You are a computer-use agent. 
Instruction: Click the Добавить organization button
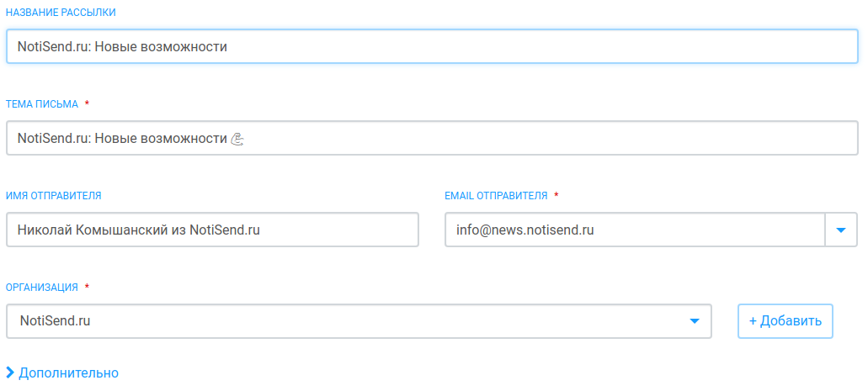785,320
